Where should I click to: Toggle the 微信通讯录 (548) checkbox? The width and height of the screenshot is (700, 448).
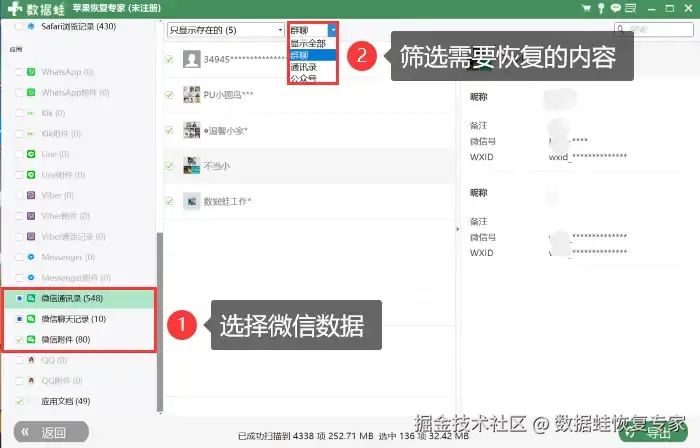[19, 298]
